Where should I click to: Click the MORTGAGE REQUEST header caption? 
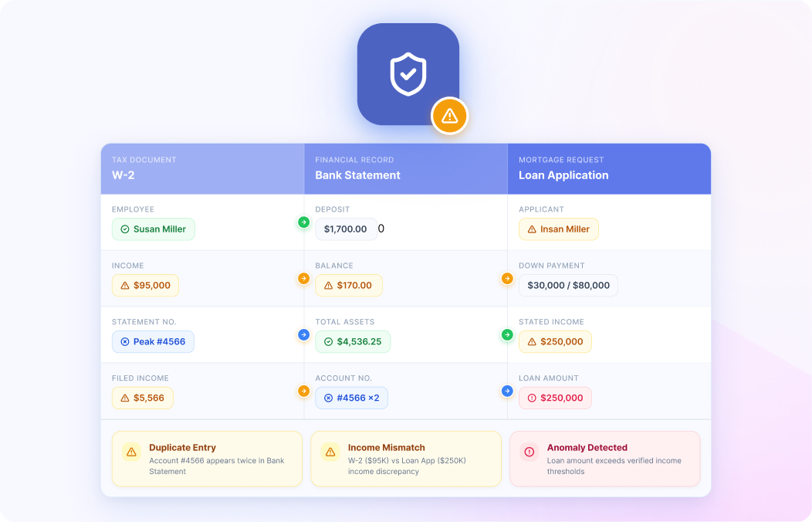click(x=561, y=160)
